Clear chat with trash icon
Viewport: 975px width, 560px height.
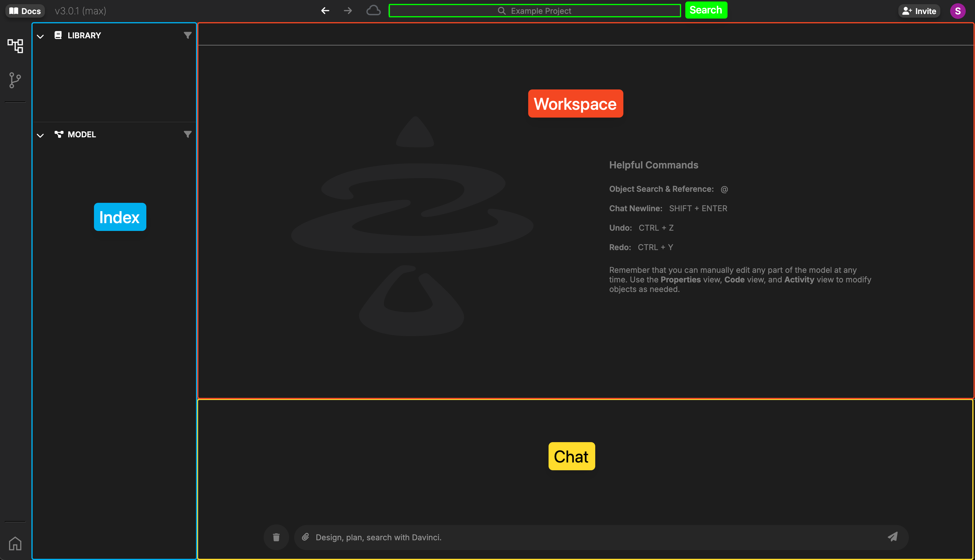pos(276,537)
